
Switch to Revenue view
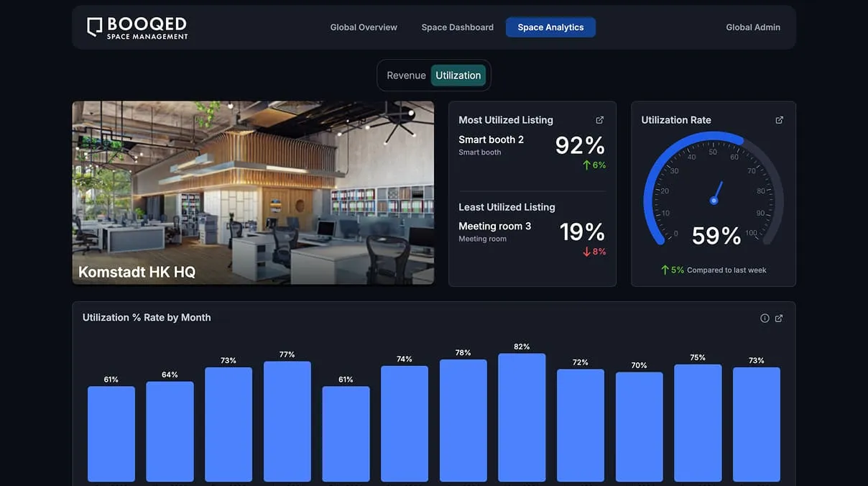(x=406, y=75)
